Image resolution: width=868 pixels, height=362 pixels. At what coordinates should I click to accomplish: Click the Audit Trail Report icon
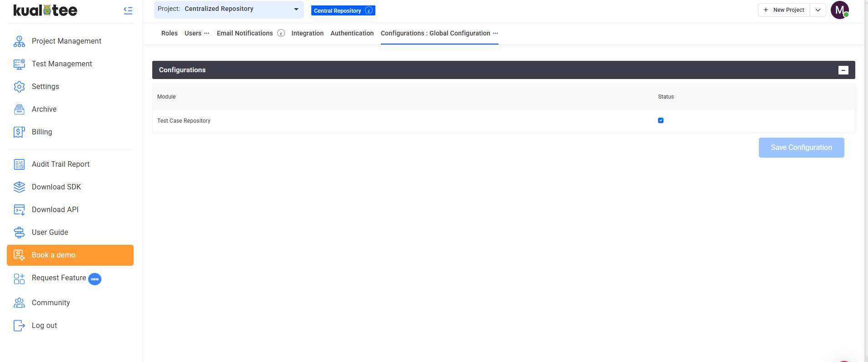click(x=19, y=164)
